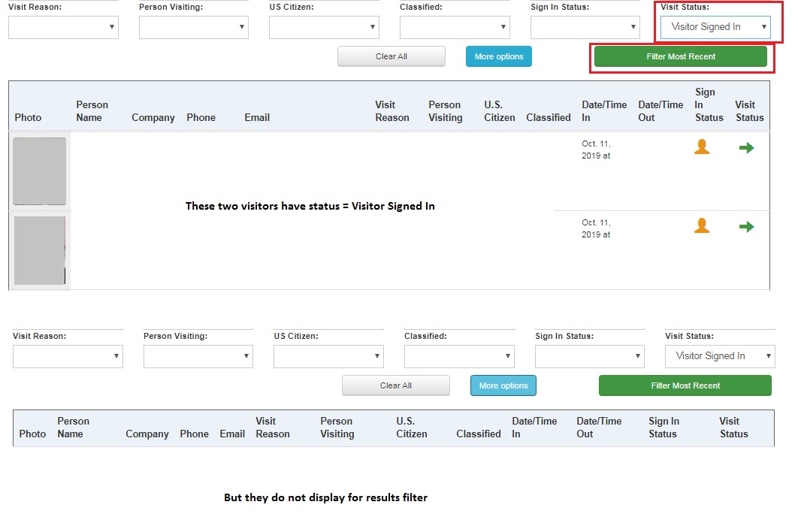798x532 pixels.
Task: Click the Clear All button
Action: [x=391, y=56]
